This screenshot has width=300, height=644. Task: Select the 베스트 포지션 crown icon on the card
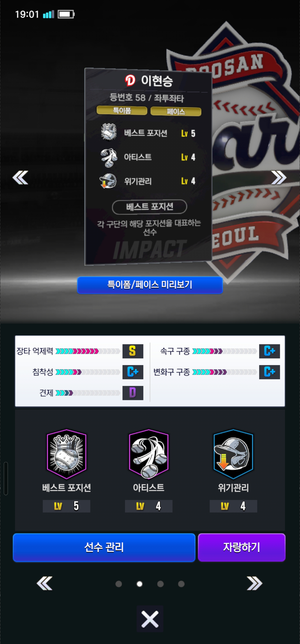(x=109, y=132)
